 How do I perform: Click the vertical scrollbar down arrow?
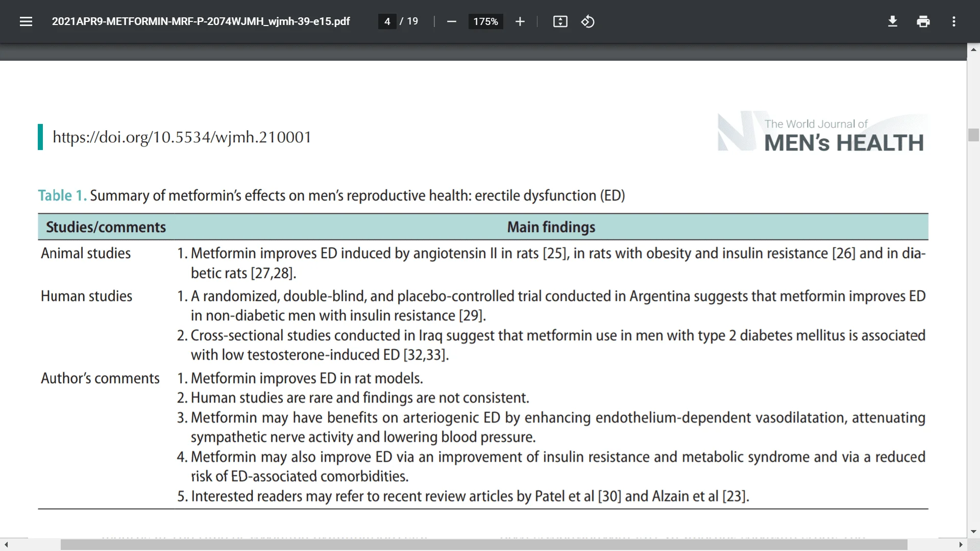(973, 531)
